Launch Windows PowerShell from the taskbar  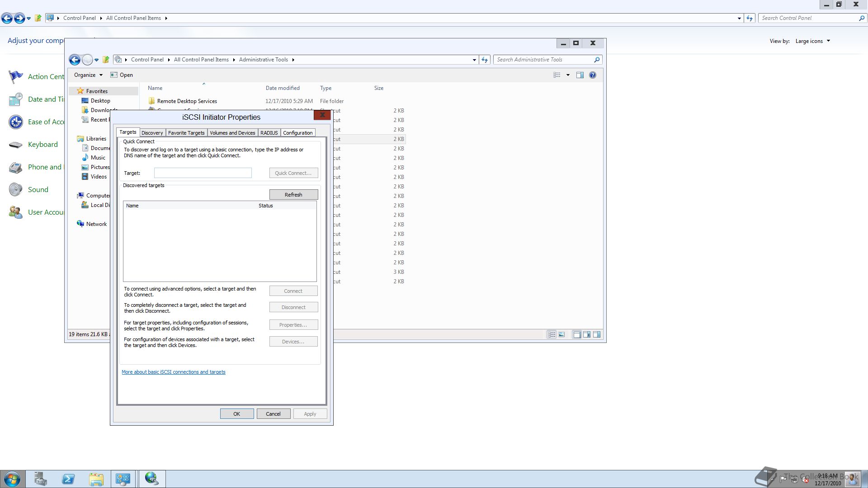pyautogui.click(x=68, y=479)
